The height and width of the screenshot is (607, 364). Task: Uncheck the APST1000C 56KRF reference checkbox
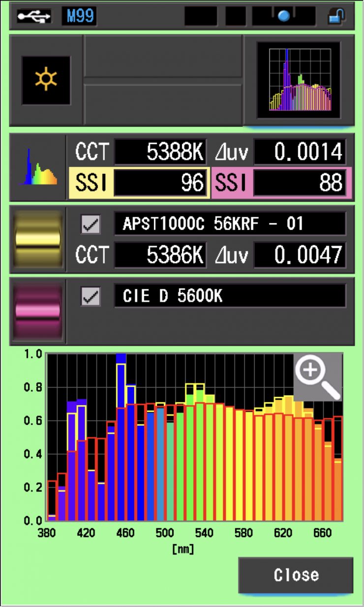click(91, 225)
